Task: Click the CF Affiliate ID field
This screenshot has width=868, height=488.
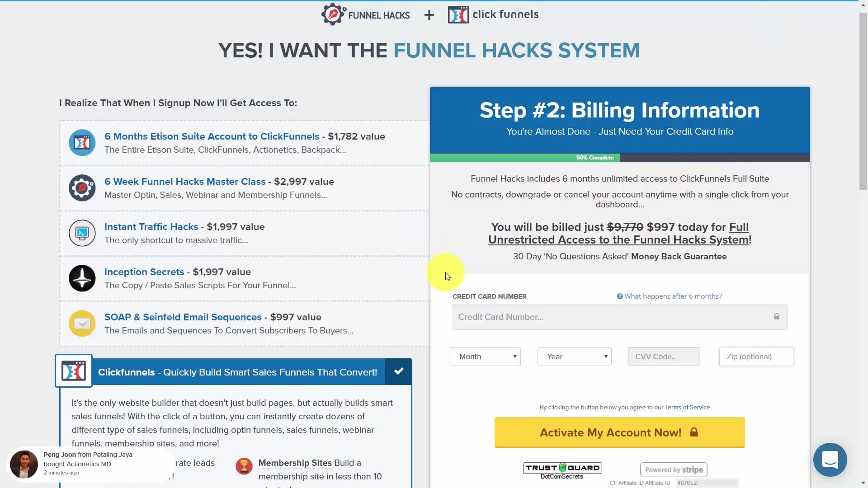Action: (707, 483)
